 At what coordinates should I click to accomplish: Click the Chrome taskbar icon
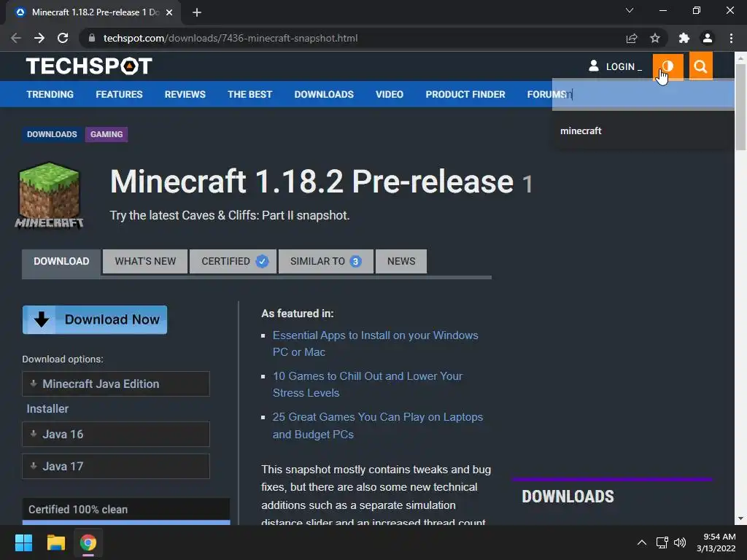[88, 542]
